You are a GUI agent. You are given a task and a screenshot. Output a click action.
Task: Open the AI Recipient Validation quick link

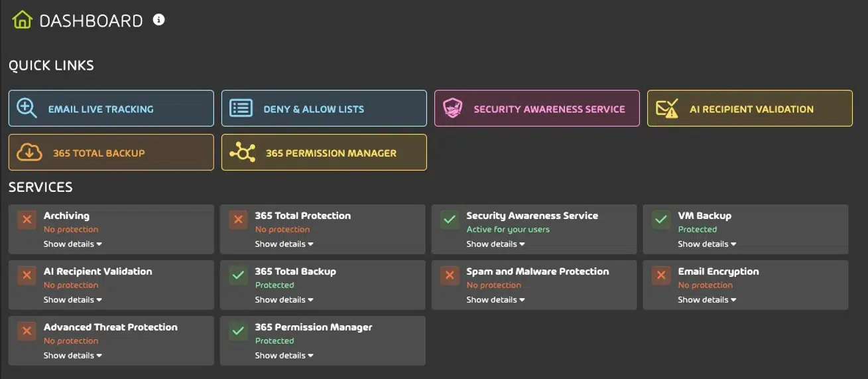click(x=750, y=108)
